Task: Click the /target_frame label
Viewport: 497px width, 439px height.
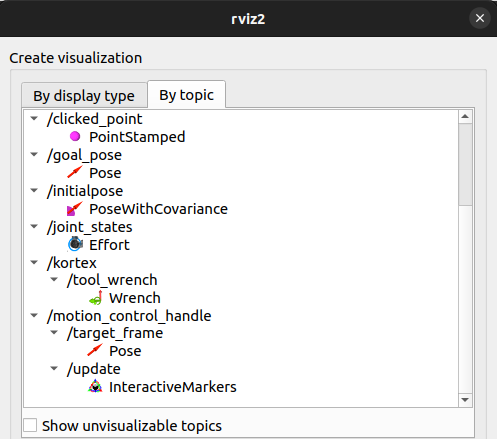Action: coord(115,333)
